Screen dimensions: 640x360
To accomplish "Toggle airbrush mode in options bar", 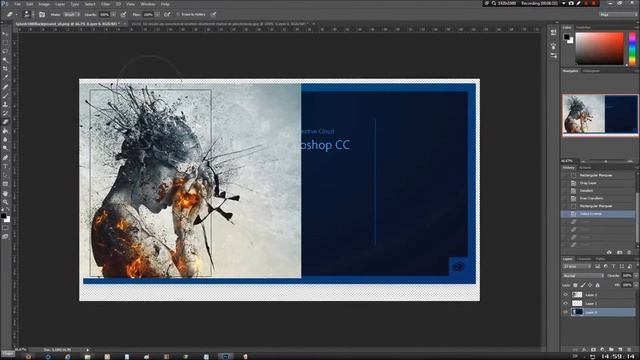I will pyautogui.click(x=167, y=14).
